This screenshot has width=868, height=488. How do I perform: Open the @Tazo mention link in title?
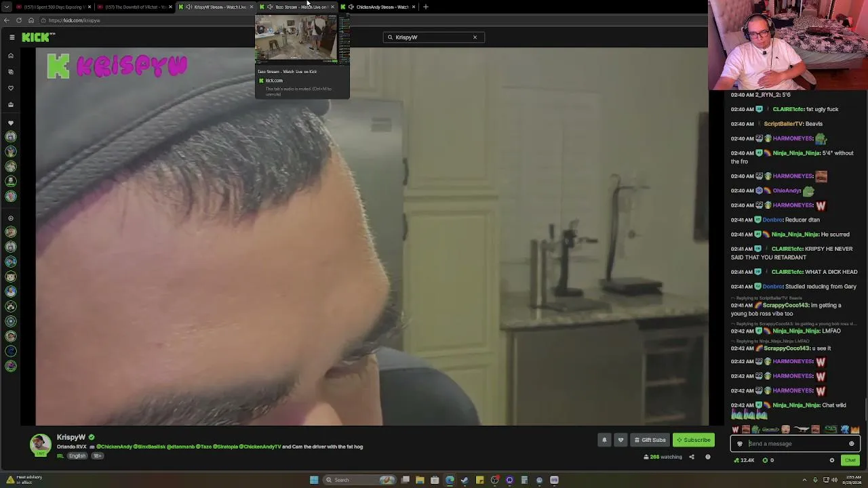tap(203, 447)
